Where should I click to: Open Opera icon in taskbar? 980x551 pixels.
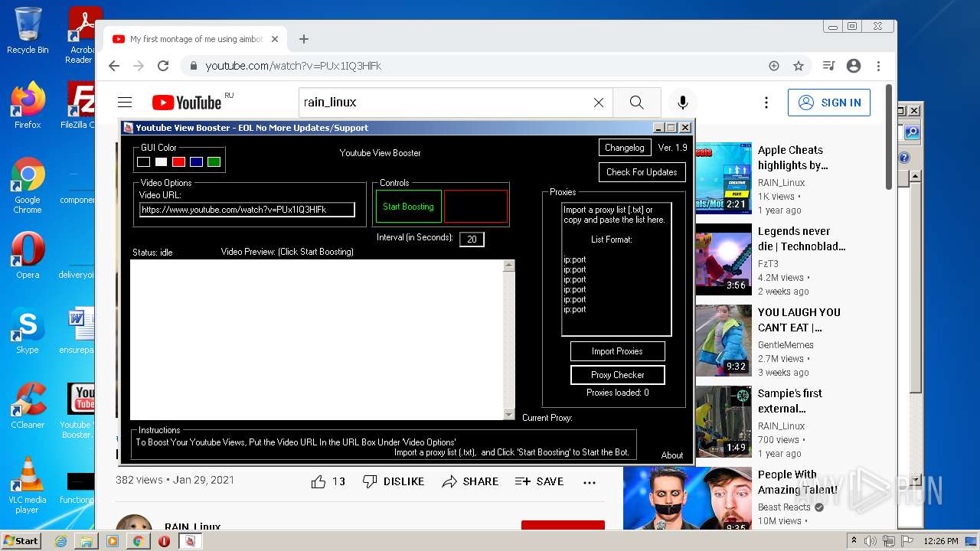[x=164, y=541]
